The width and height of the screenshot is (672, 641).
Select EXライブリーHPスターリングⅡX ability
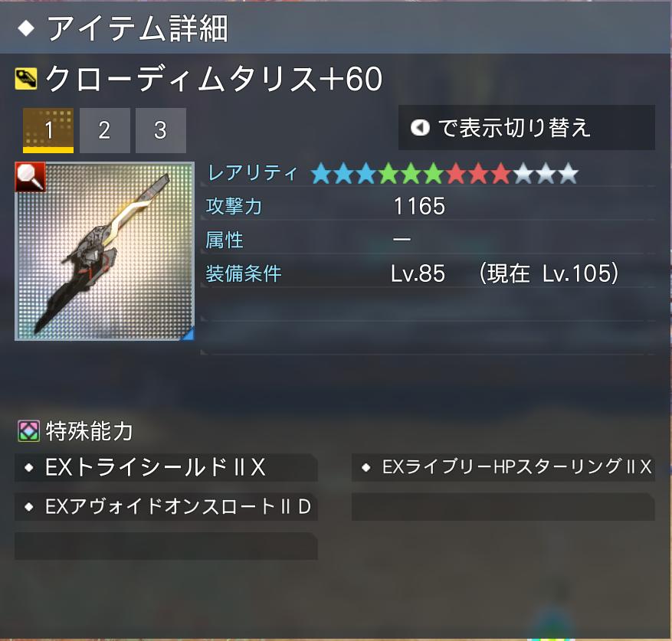point(503,467)
